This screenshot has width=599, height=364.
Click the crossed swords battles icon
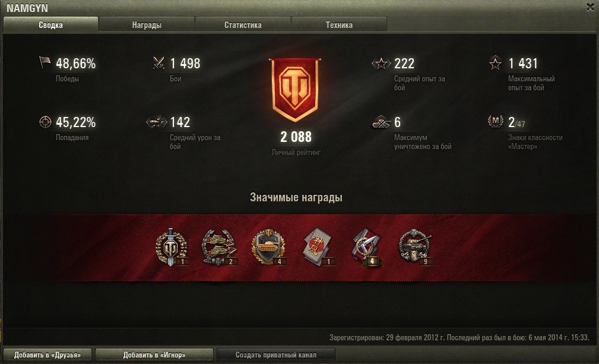click(159, 62)
